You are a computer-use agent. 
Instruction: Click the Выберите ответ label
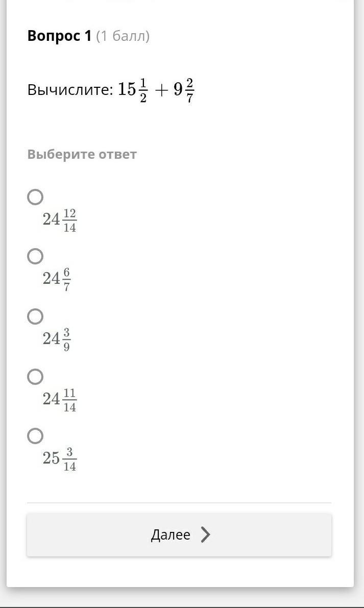tap(82, 154)
